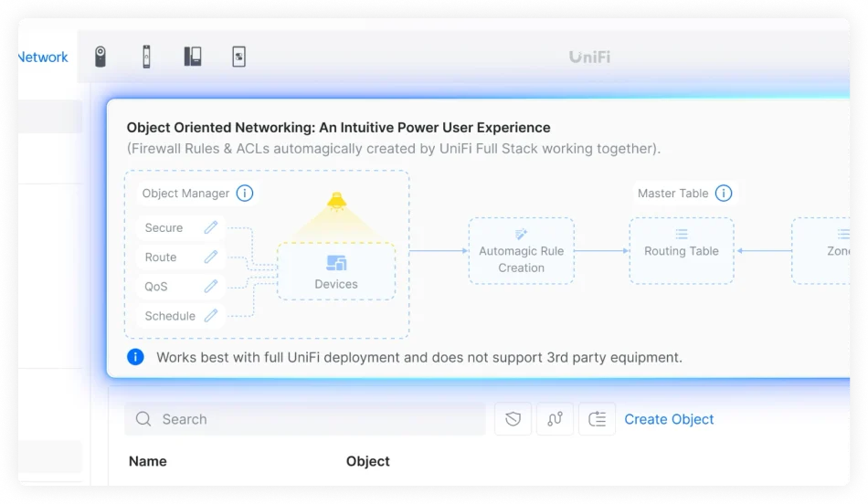The image size is (868, 504).
Task: Edit the Secure object type
Action: [x=210, y=227]
